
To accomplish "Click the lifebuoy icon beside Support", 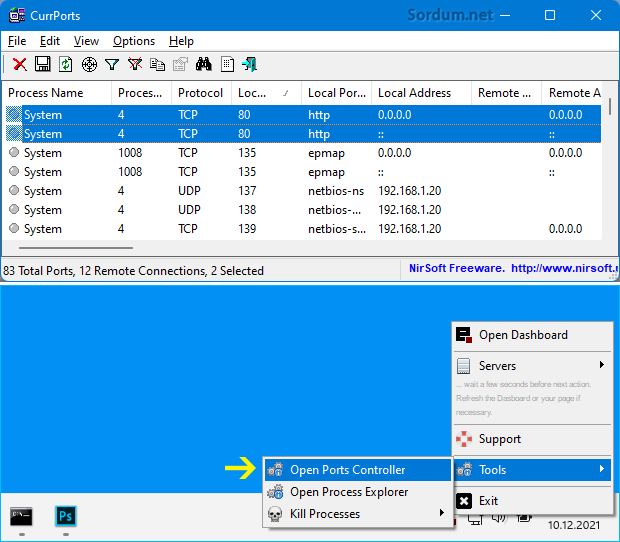I will pos(464,439).
